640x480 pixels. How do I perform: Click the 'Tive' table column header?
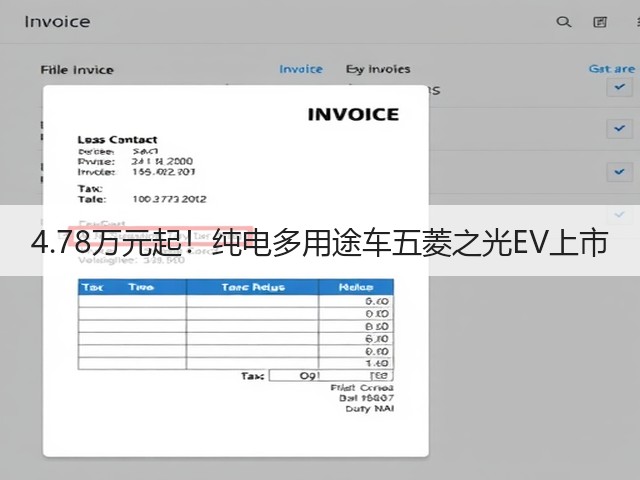coord(141,287)
